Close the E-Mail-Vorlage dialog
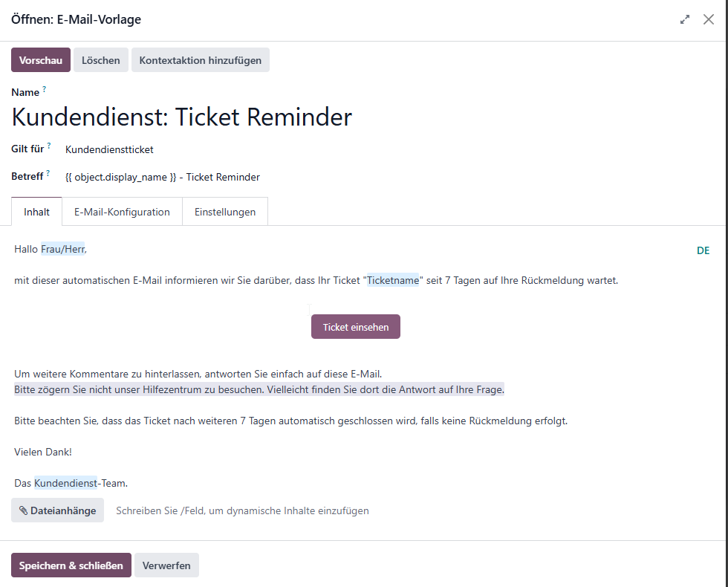 click(x=709, y=19)
